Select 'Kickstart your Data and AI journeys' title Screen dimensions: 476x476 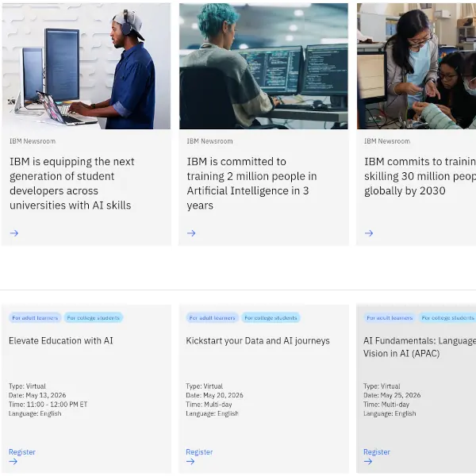point(258,341)
